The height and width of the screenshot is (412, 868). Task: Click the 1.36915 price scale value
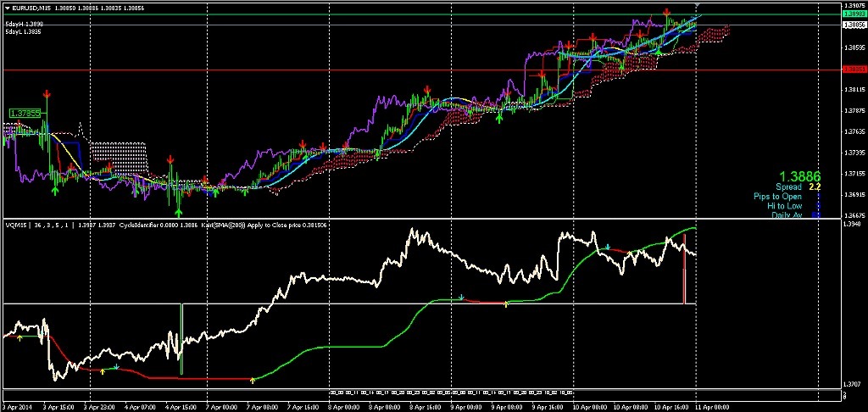coord(854,195)
